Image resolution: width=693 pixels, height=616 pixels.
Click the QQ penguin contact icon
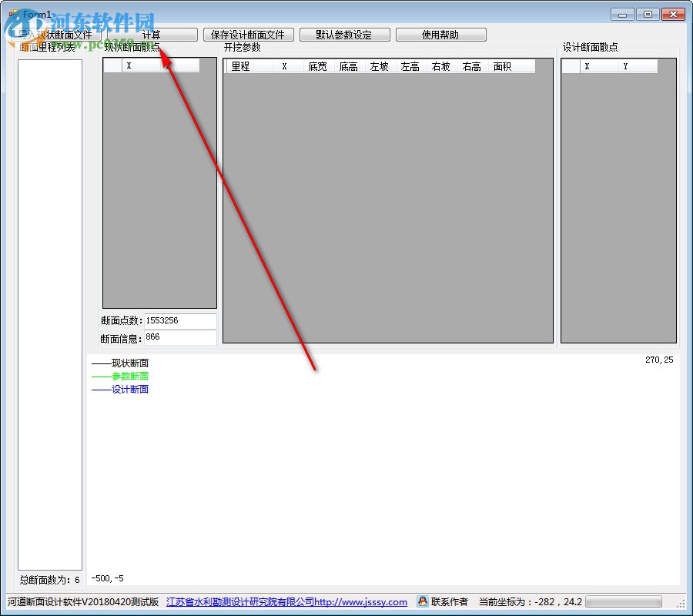[x=423, y=601]
